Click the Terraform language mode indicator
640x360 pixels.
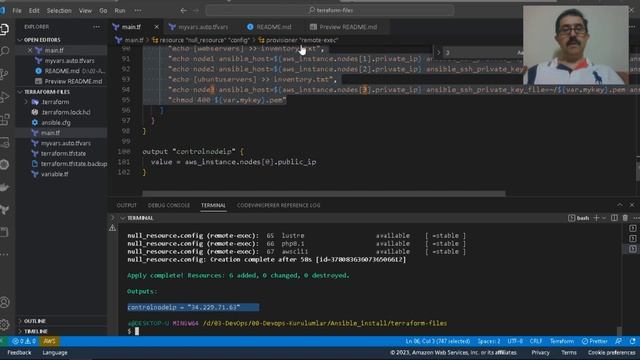pyautogui.click(x=562, y=341)
